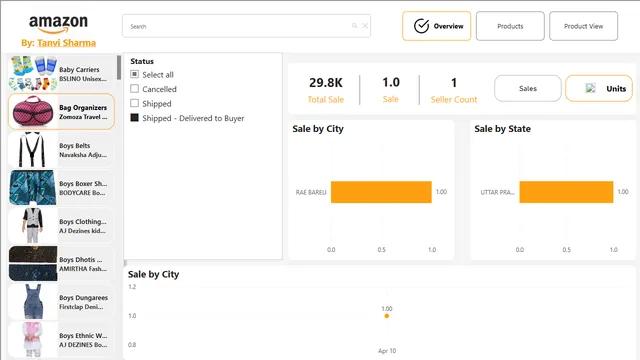Click the BSLINO Unisex... product name

(83, 79)
